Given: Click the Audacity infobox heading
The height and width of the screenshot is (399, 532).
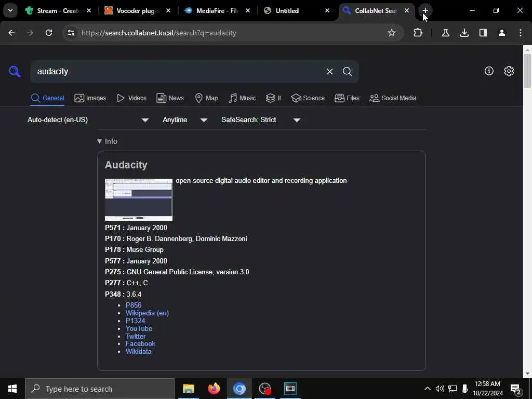Looking at the screenshot, I should (126, 165).
